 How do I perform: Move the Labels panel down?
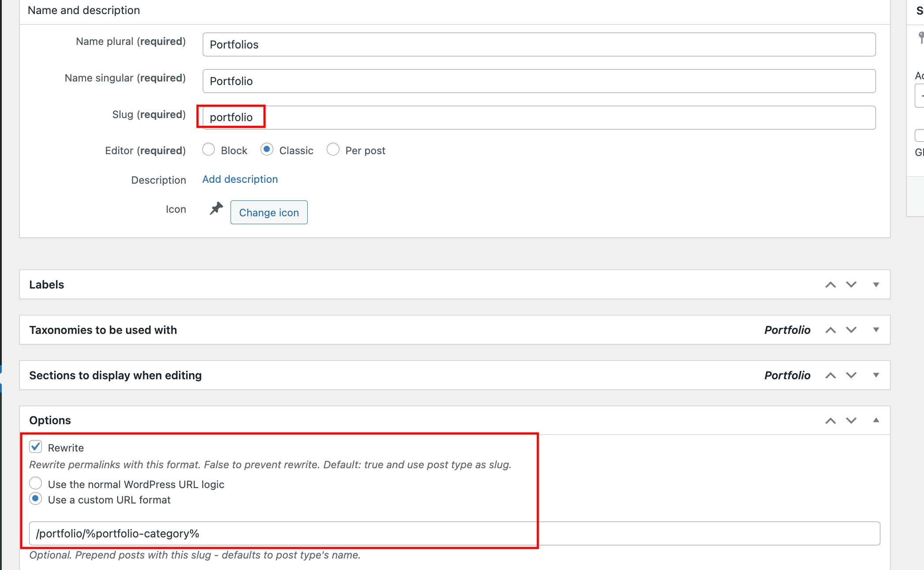point(851,285)
